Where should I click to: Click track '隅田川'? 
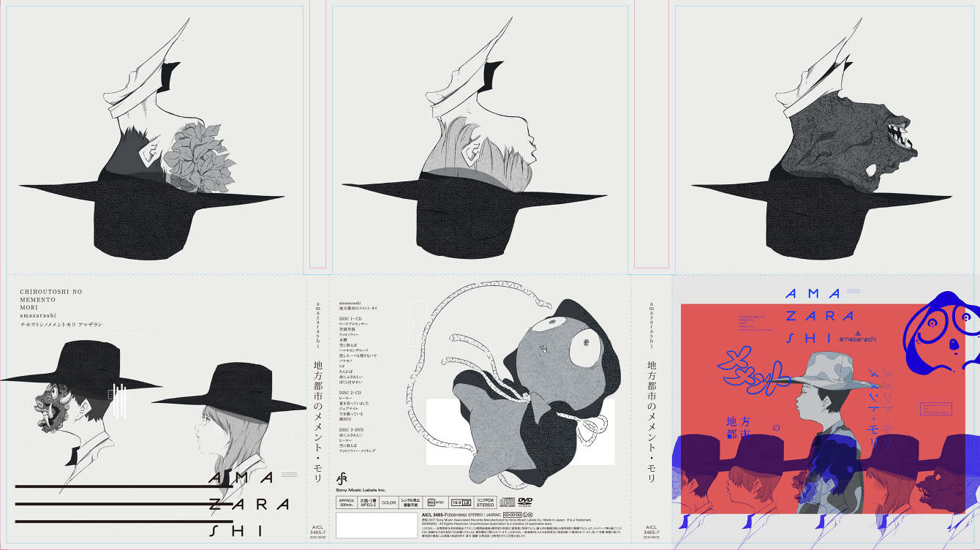345,419
